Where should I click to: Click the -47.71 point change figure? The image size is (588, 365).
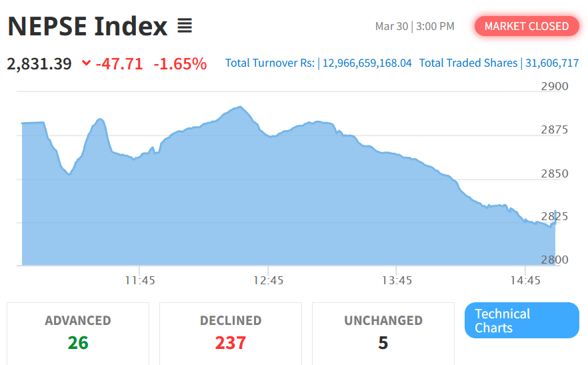coord(119,64)
